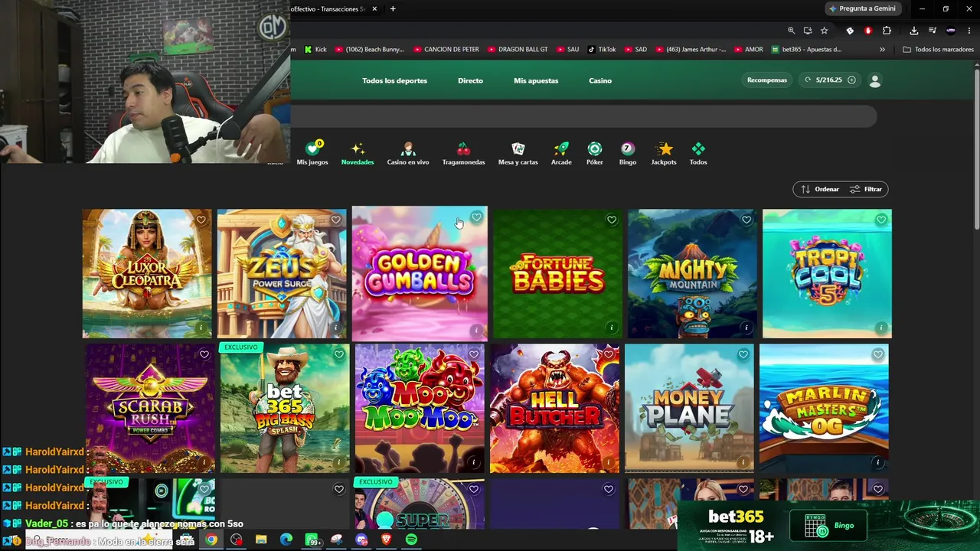Open the Casino en vivo category
Screen dimensions: 980x551
[408, 153]
